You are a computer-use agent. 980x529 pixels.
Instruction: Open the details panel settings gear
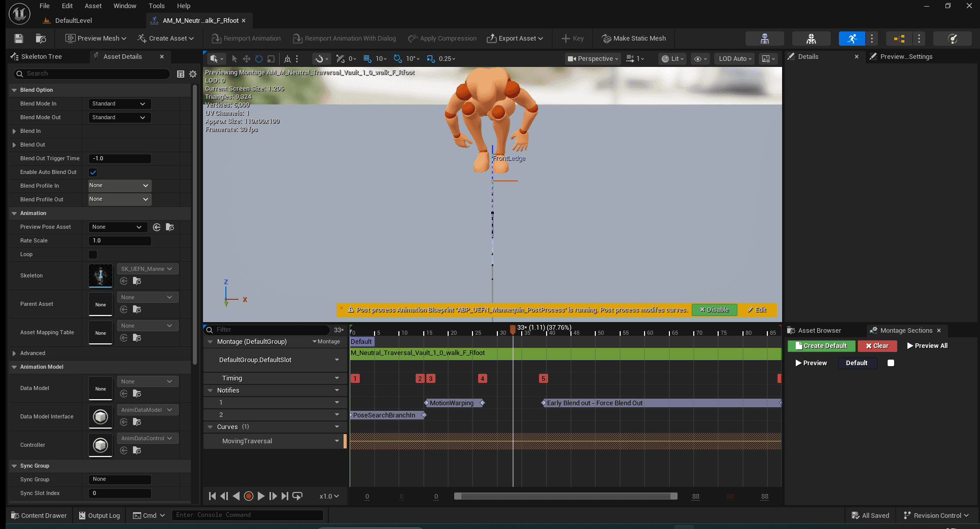pyautogui.click(x=193, y=74)
